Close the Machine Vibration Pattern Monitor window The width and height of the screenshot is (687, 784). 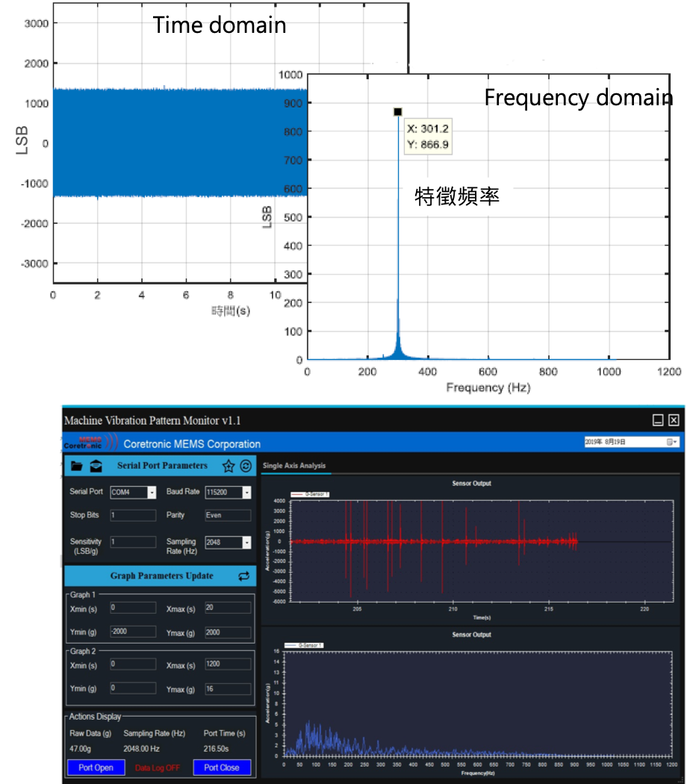pyautogui.click(x=674, y=420)
